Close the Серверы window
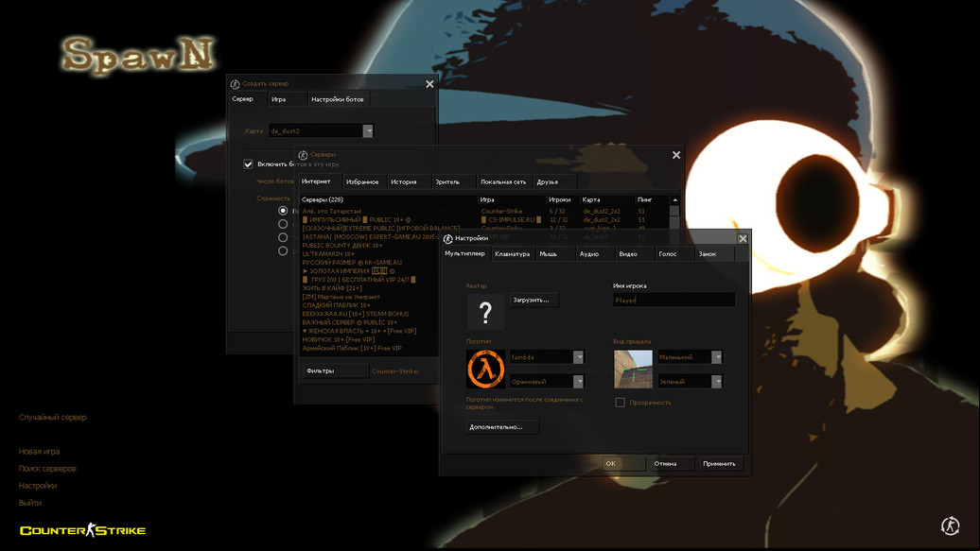 676,155
